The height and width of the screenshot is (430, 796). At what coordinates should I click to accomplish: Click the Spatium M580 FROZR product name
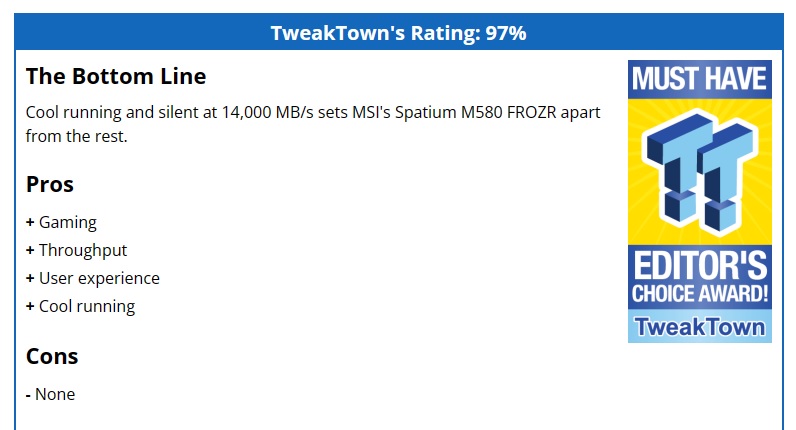[x=476, y=112]
